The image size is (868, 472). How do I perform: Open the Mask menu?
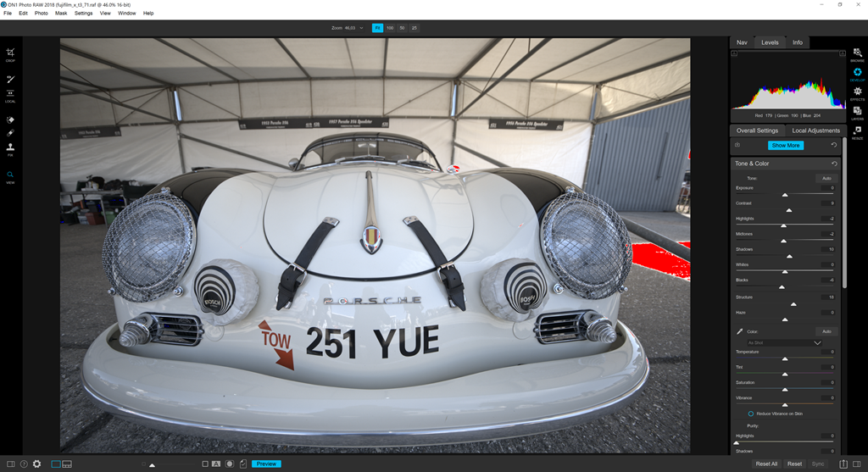pos(61,14)
